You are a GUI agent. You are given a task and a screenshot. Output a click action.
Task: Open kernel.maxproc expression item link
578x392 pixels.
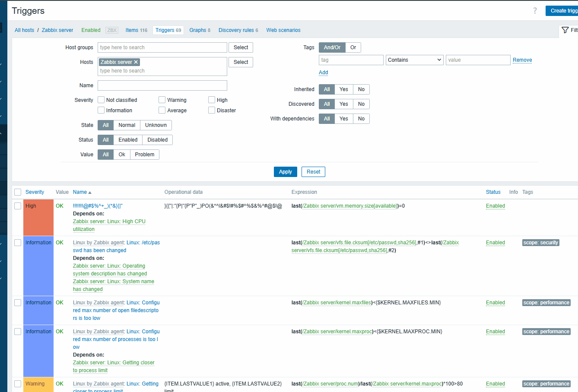tap(337, 332)
